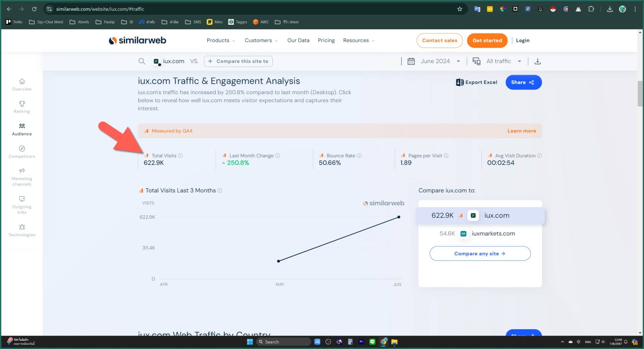Screen dimensions: 644x349
Task: Open the June 2024 date dropdown
Action: coord(434,61)
